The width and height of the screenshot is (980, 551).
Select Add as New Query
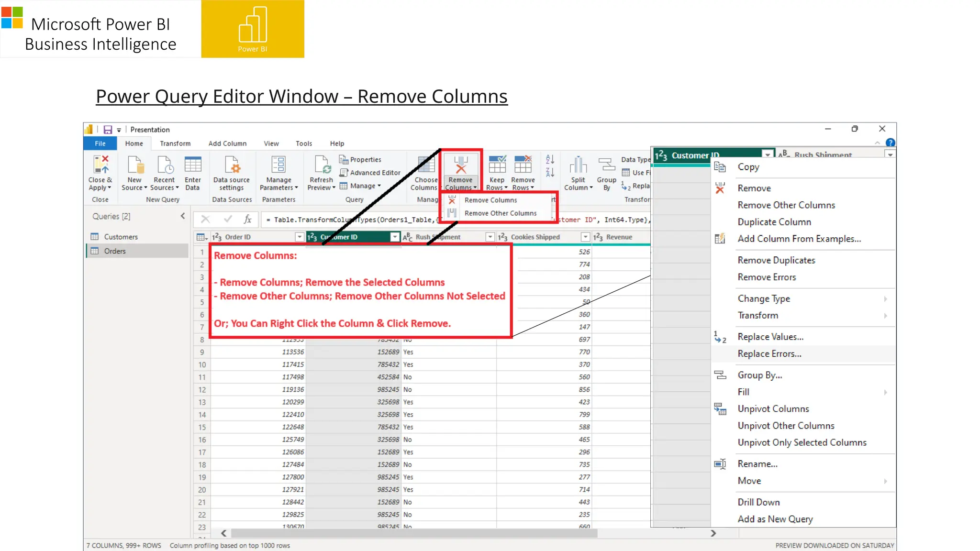[x=775, y=519]
